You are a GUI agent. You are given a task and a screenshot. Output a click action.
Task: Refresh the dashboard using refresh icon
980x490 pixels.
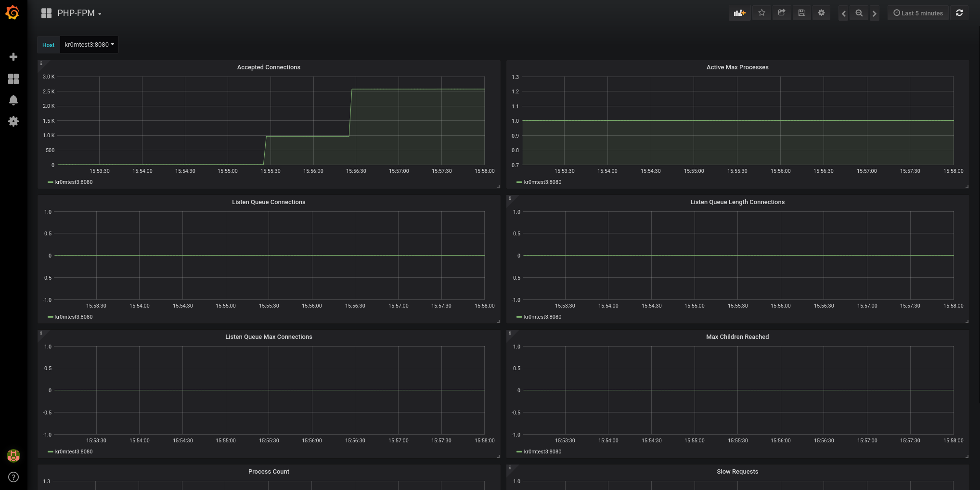[959, 13]
